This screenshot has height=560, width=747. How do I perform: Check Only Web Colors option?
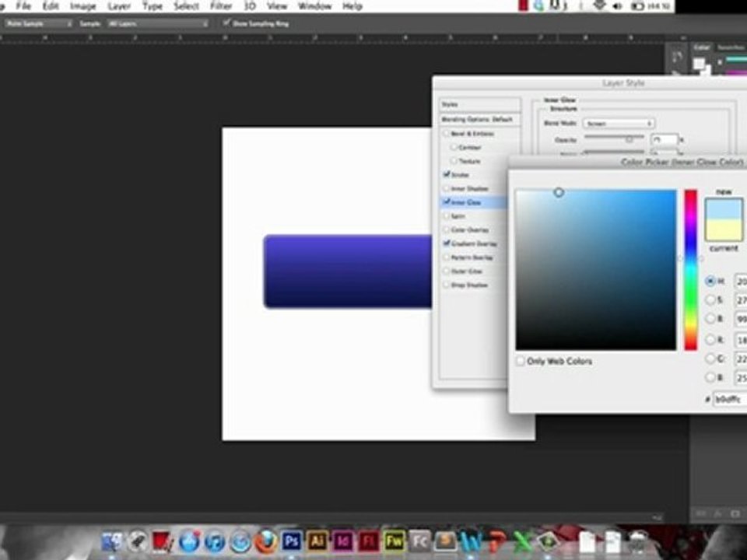521,361
